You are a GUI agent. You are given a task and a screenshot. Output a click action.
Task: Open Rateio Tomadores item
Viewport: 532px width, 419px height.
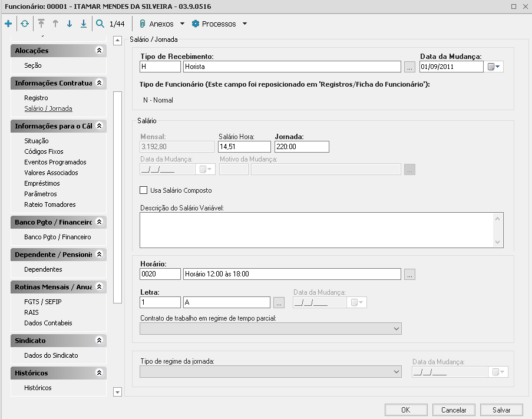click(50, 204)
